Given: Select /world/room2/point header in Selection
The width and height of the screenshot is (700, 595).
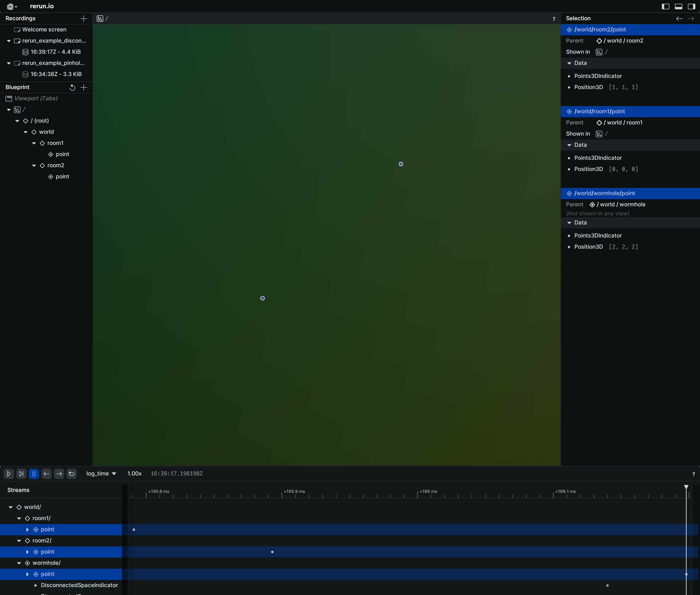Looking at the screenshot, I should tap(630, 30).
